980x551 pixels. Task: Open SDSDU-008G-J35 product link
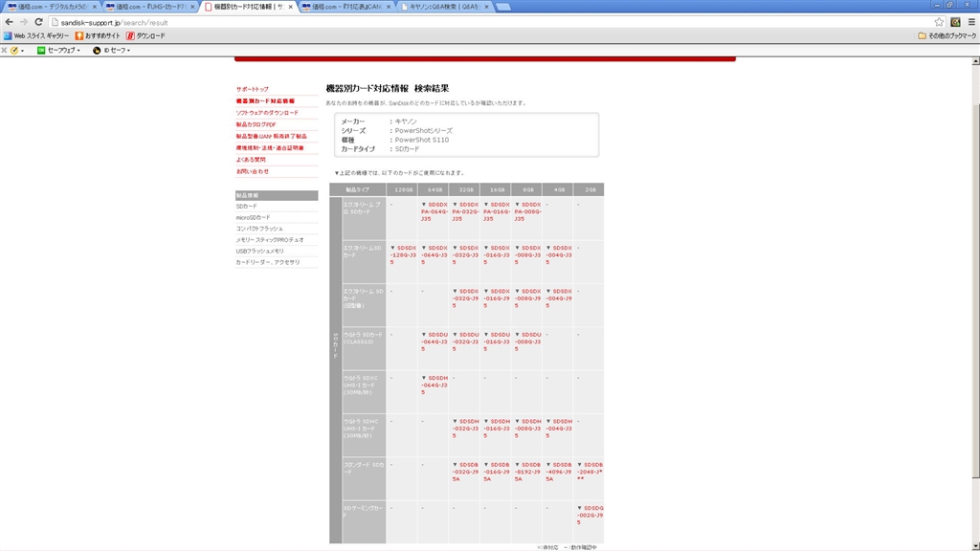(x=528, y=342)
